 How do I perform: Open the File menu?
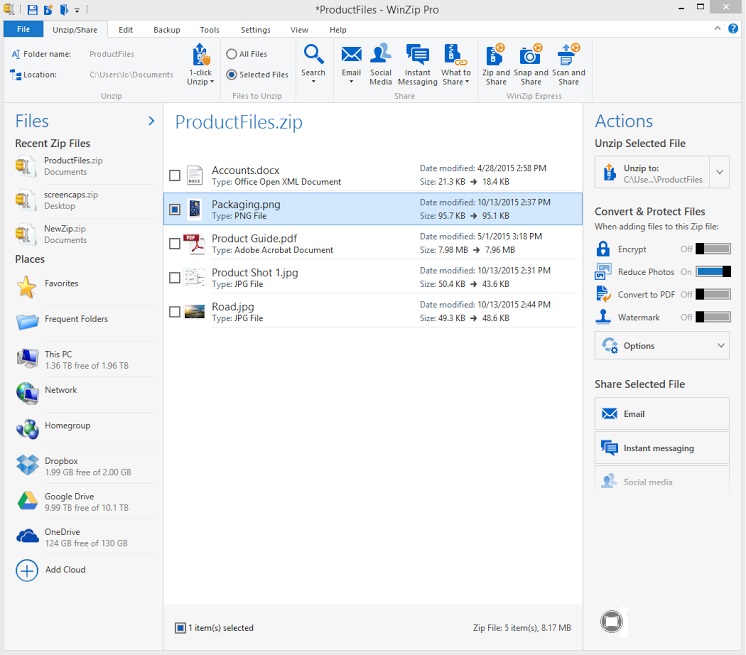23,29
